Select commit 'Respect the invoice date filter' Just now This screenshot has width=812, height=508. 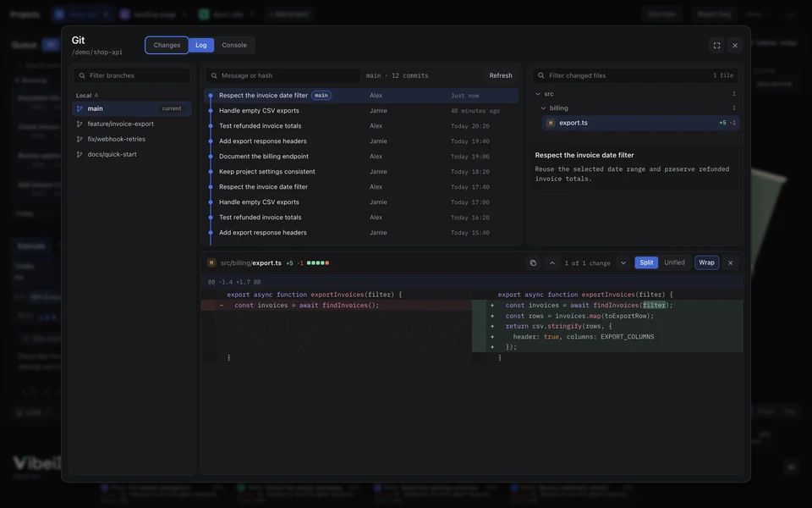[361, 96]
